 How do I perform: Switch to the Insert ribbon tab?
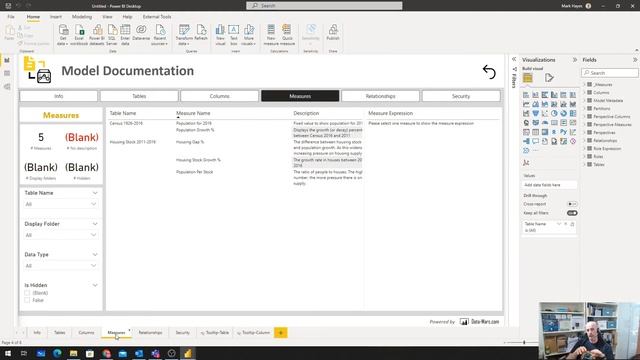pyautogui.click(x=56, y=17)
